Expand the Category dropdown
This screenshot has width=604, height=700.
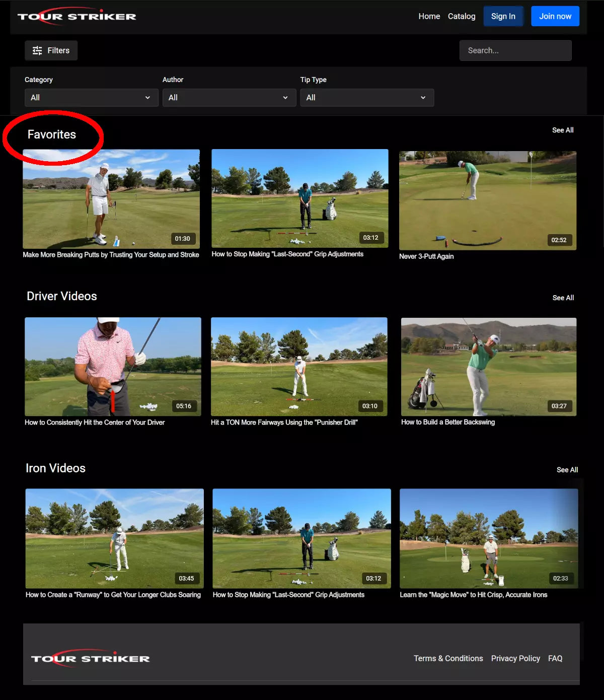coord(91,98)
